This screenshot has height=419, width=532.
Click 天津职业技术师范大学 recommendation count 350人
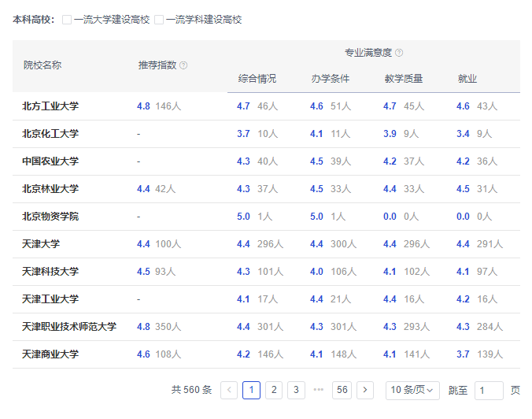point(168,327)
